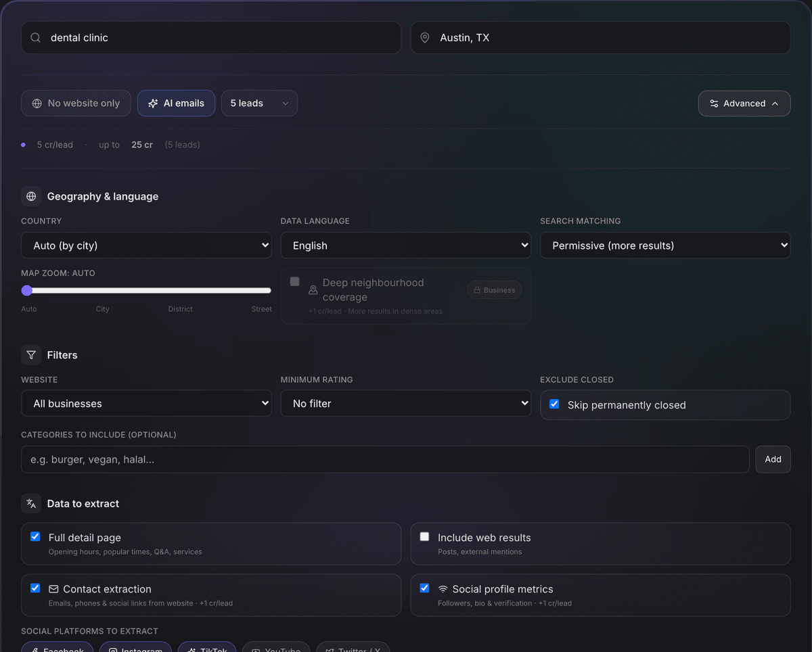Focus the Austin, TX location field
Image resolution: width=812 pixels, height=652 pixels.
click(601, 38)
